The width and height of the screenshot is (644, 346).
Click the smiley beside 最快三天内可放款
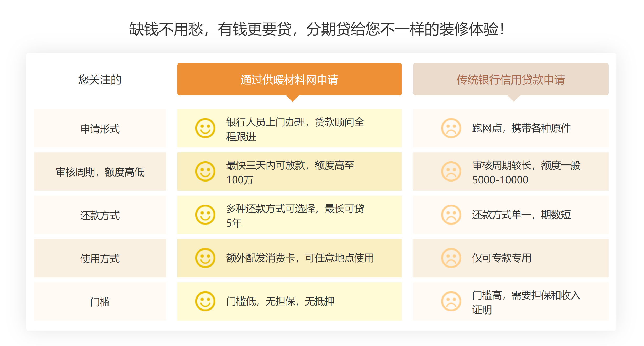point(205,171)
